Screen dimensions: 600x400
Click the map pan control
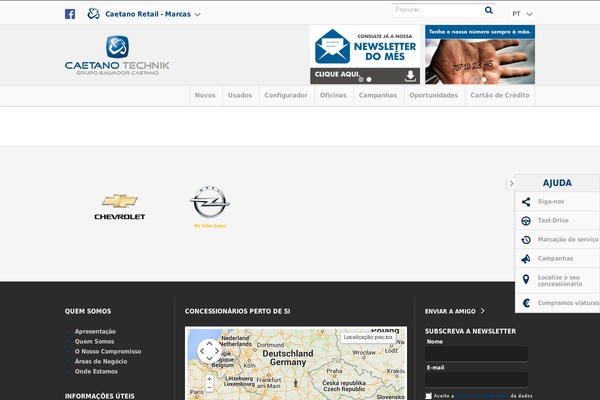[209, 351]
